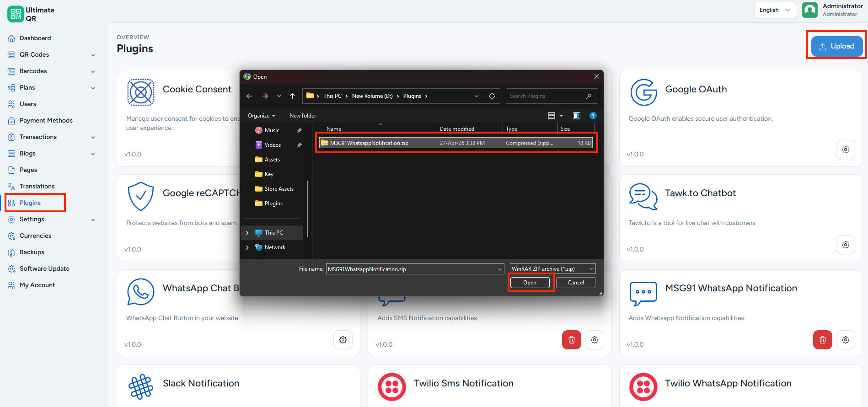Expand This PC in navigation pane
This screenshot has height=407, width=868.
[x=247, y=233]
